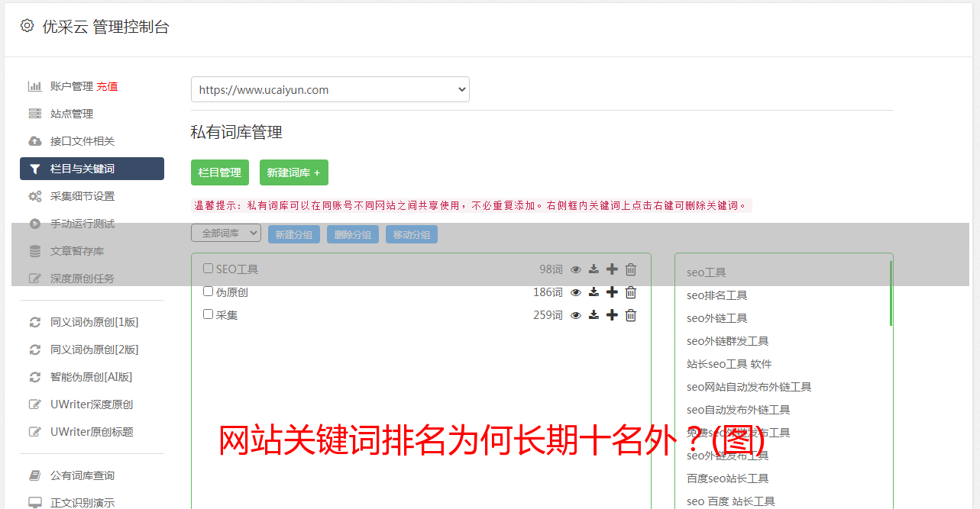Select 栏目与关键词 in the sidebar
Screen dimensions: 980x509
[92, 169]
